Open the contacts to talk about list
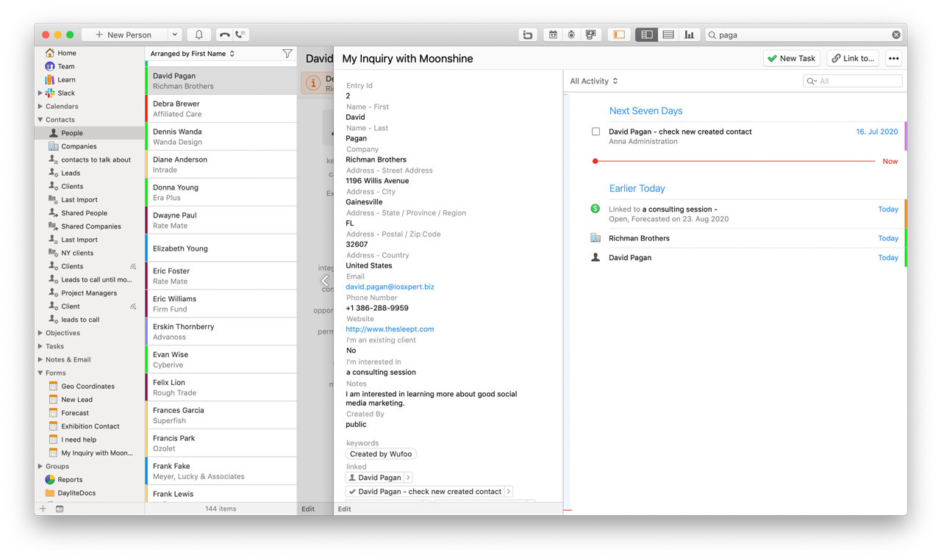Viewport: 941px width, 560px height. [x=96, y=159]
